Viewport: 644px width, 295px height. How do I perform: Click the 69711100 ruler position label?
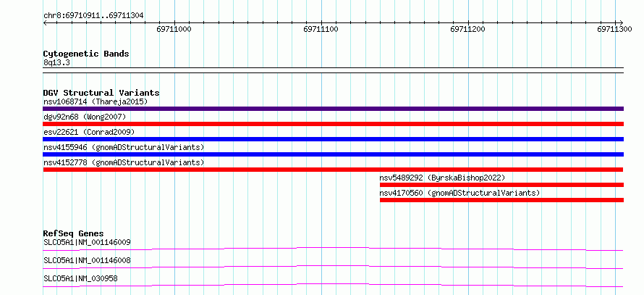click(321, 30)
